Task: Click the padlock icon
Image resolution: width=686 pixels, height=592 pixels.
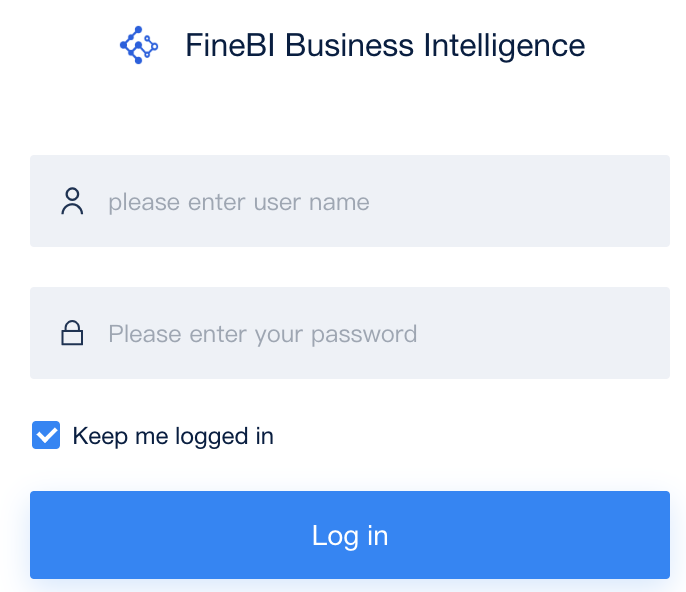Action: coord(72,334)
